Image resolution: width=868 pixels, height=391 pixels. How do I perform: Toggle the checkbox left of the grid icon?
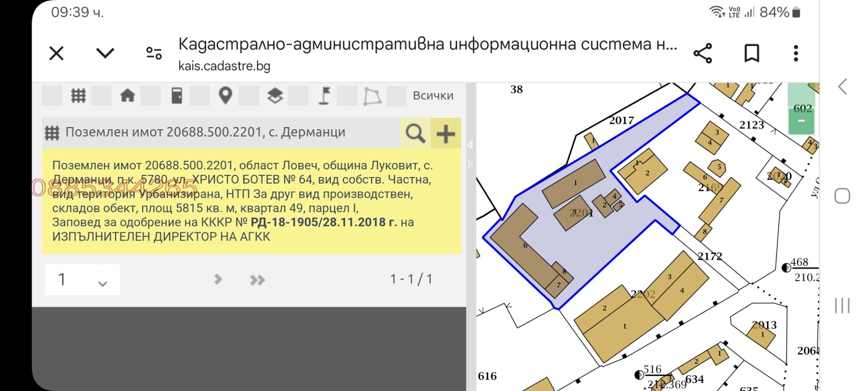(x=52, y=96)
